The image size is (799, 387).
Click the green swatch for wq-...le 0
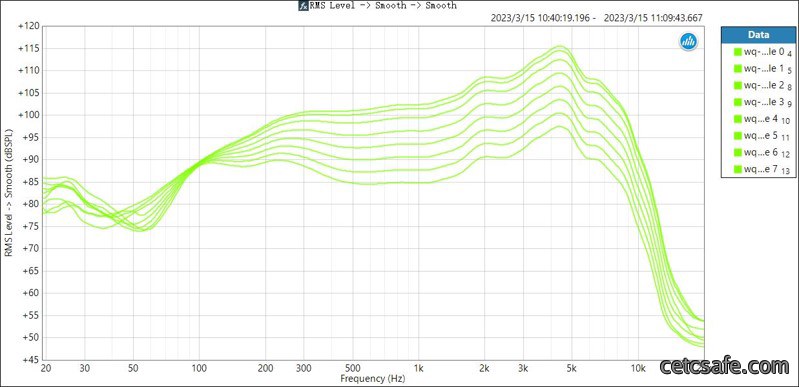click(737, 52)
